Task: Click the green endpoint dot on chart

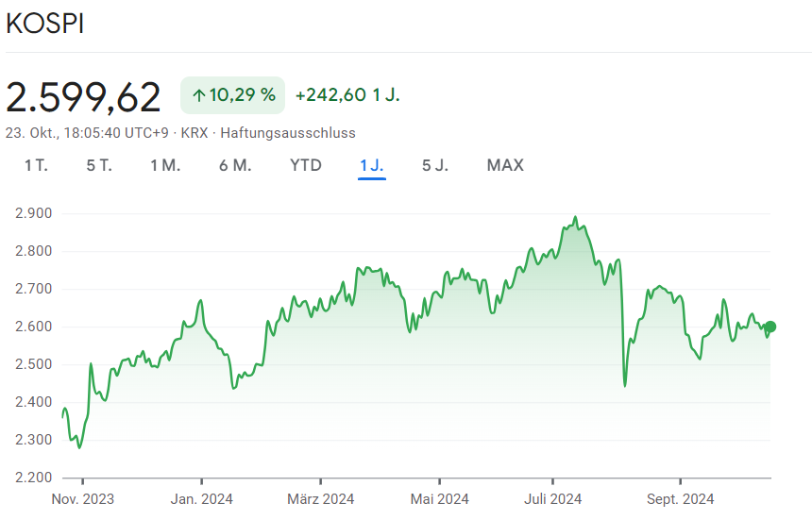Action: (x=770, y=327)
